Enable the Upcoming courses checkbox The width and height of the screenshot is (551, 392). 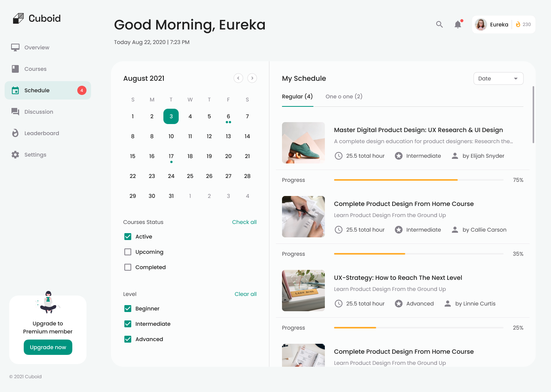click(128, 252)
